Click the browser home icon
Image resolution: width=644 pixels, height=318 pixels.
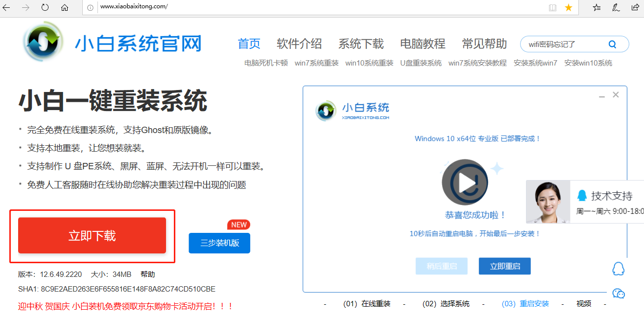(65, 7)
